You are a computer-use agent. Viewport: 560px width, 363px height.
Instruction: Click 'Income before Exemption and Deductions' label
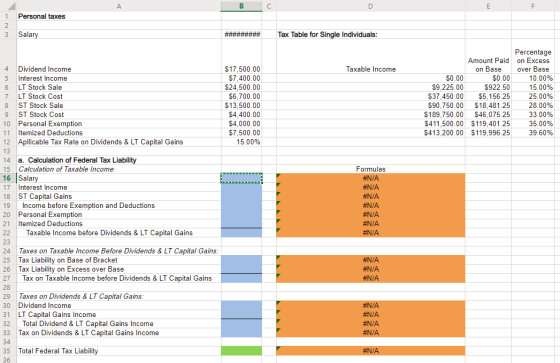[x=89, y=205]
